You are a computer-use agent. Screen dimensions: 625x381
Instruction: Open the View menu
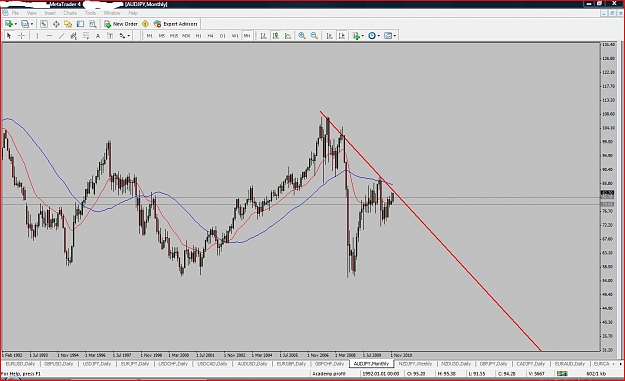[x=31, y=13]
